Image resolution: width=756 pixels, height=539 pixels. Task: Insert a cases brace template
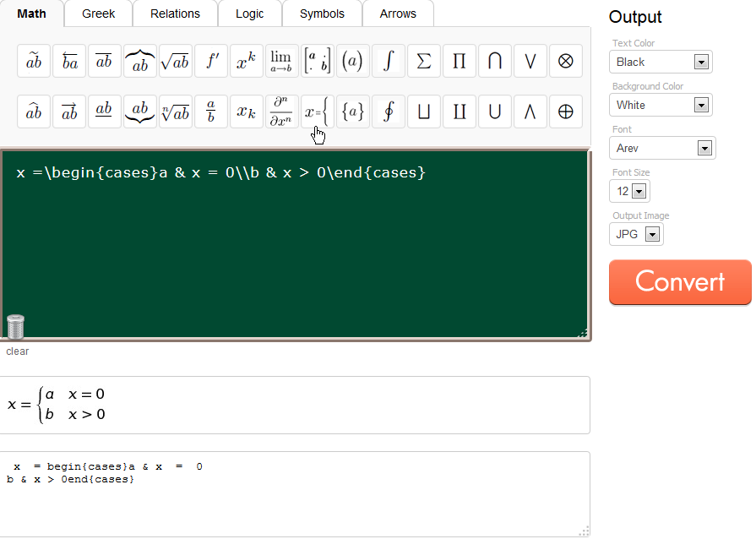(317, 111)
